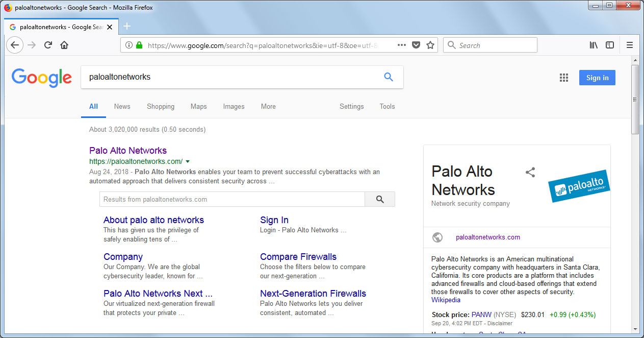Open the Google apps grid
The height and width of the screenshot is (338, 644).
click(x=563, y=78)
